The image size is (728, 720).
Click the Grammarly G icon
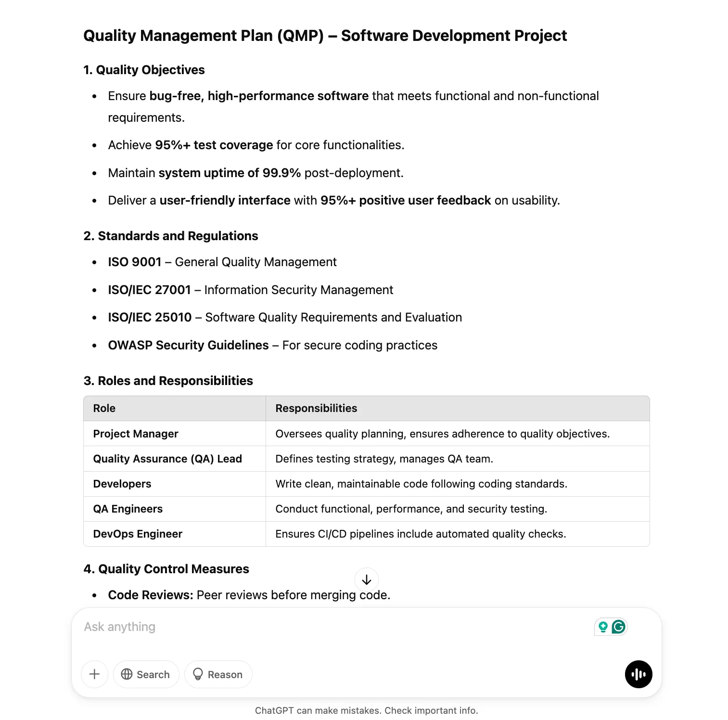(x=619, y=627)
